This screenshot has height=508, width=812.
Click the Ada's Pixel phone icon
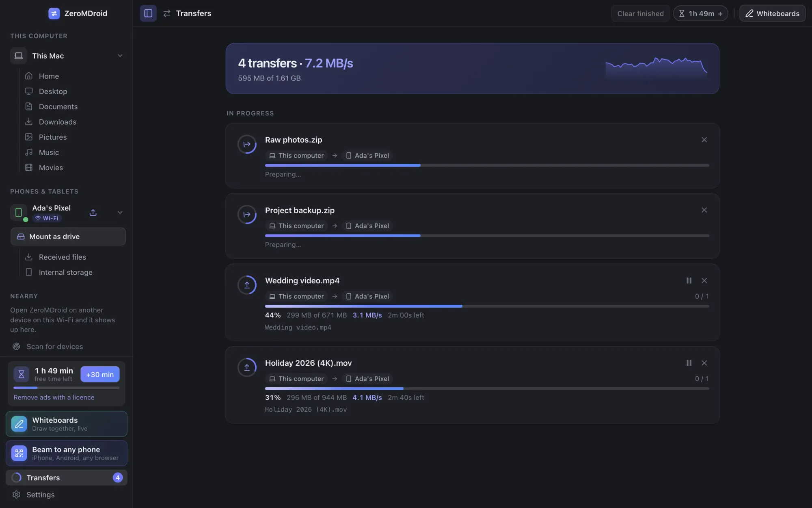pyautogui.click(x=19, y=213)
